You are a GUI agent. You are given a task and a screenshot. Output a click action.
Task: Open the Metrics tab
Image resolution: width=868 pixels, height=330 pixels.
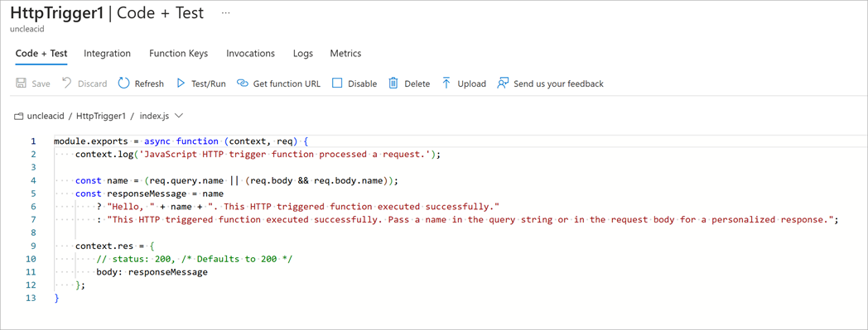(x=345, y=54)
